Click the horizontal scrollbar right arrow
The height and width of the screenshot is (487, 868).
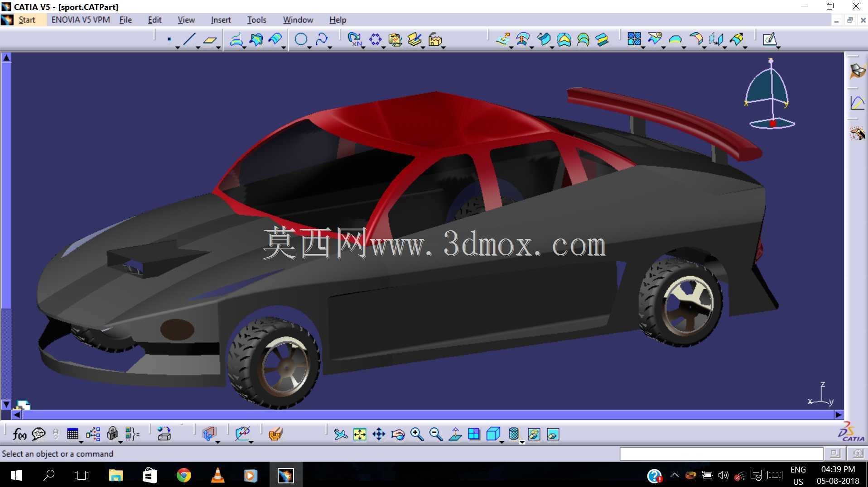(839, 415)
